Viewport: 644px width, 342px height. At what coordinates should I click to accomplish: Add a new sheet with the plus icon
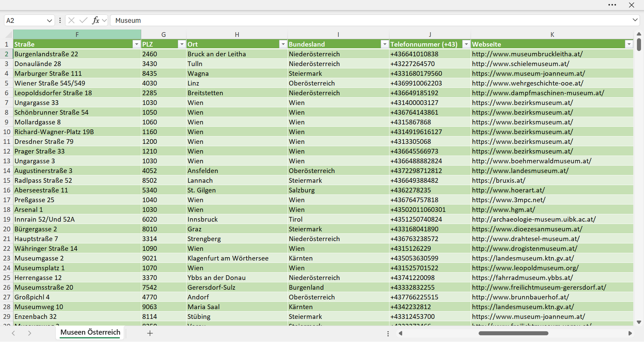150,333
